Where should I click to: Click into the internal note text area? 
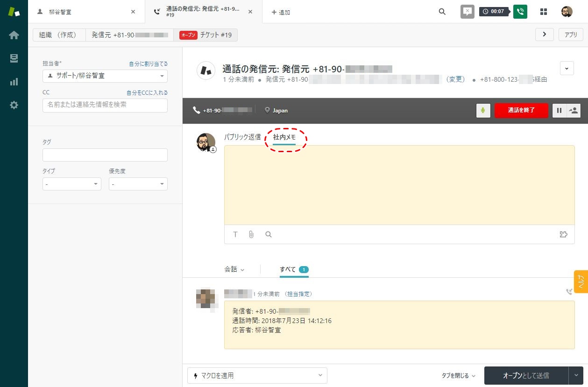(399, 185)
